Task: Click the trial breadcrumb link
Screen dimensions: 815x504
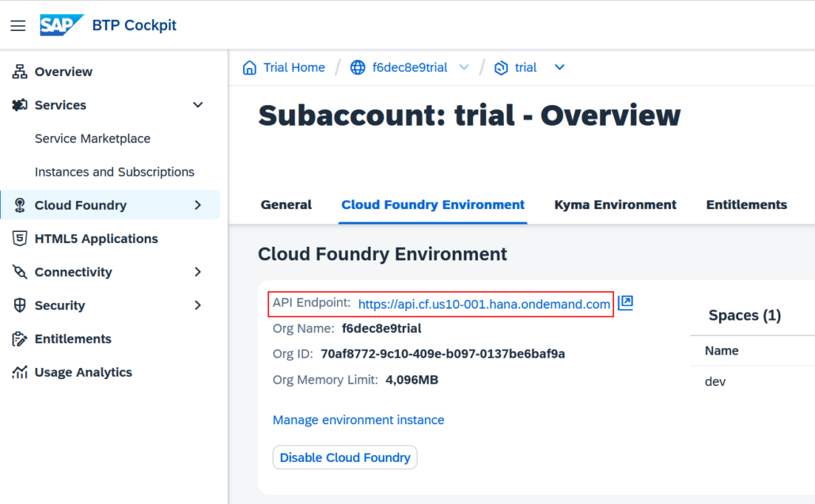Action: pos(525,67)
